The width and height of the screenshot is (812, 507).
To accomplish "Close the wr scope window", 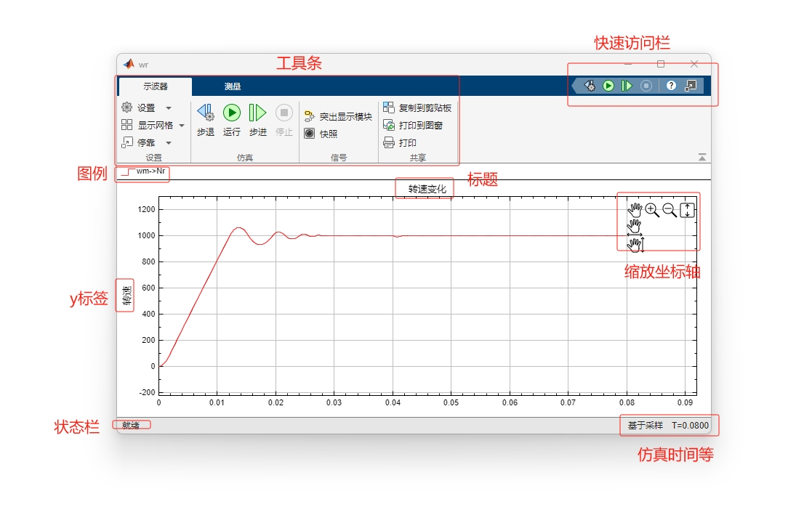I will click(x=694, y=64).
